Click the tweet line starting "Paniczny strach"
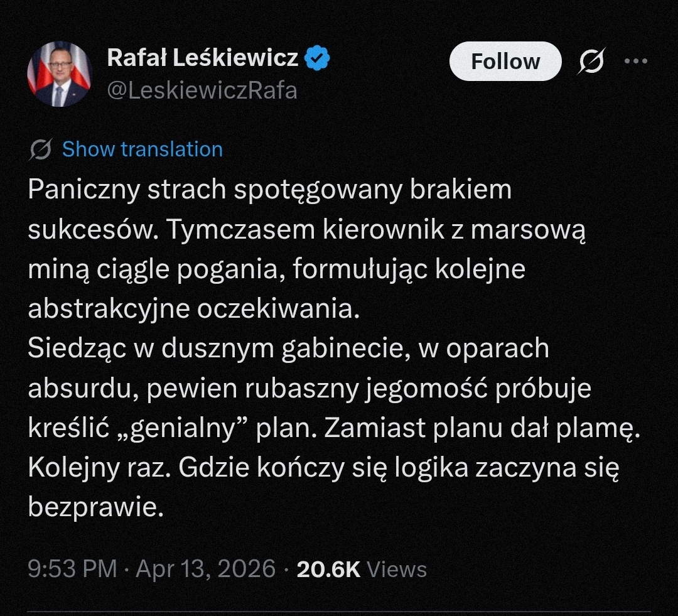This screenshot has height=616, width=678. pos(270,190)
